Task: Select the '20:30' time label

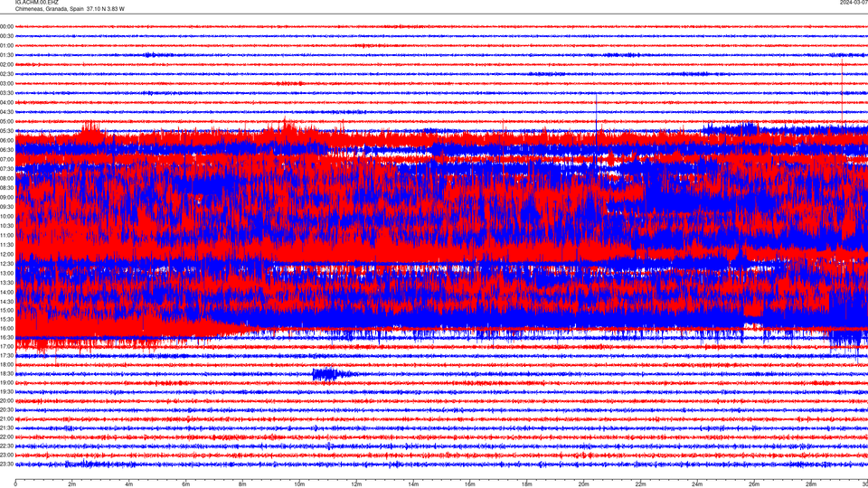Action: (7, 409)
